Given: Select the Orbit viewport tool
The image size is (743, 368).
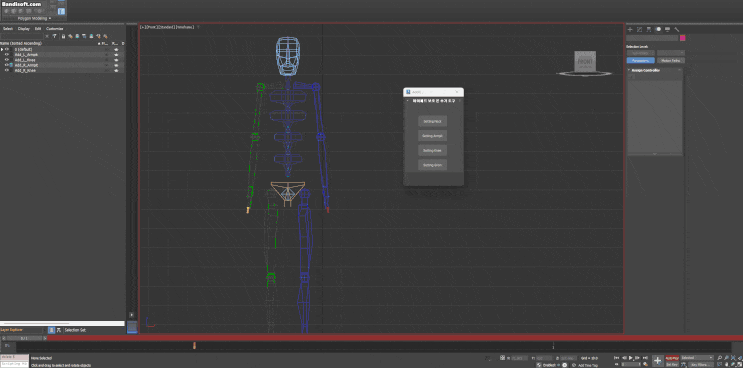Looking at the screenshot, I should click(733, 364).
